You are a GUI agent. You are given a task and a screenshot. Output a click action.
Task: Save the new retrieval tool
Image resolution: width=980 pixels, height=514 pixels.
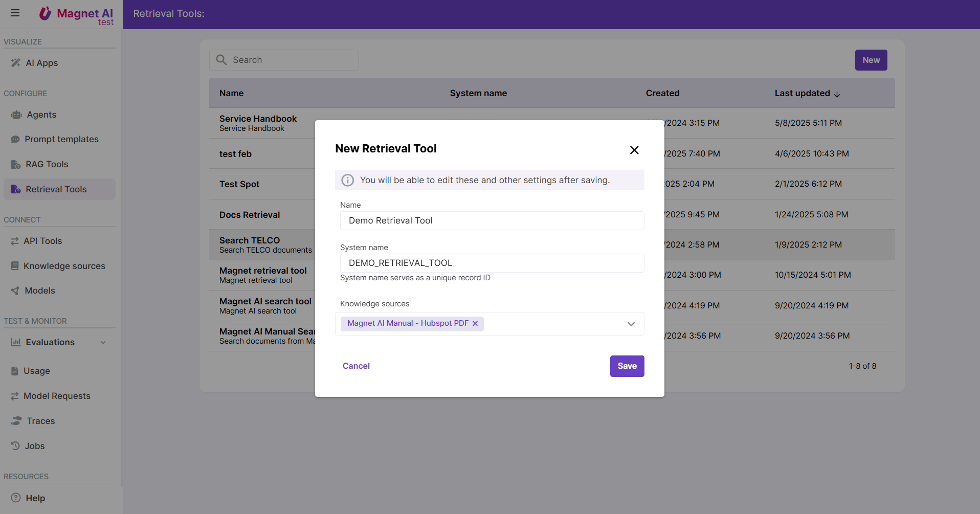627,366
